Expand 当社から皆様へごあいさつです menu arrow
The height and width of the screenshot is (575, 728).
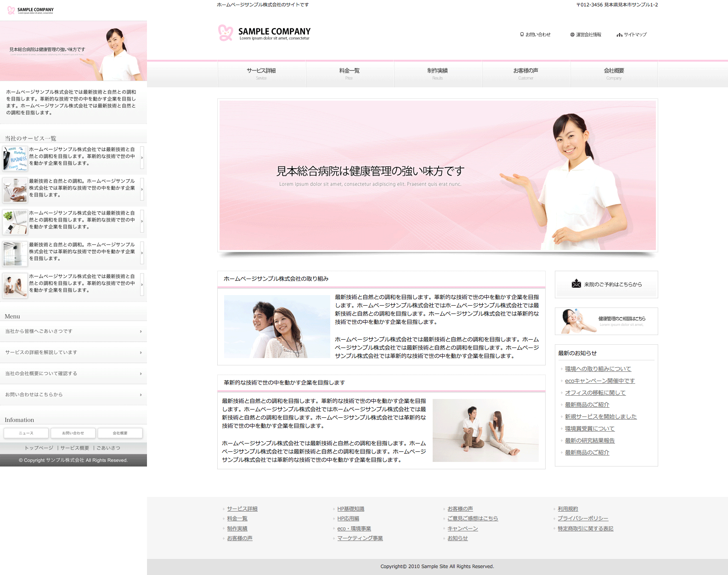(141, 331)
